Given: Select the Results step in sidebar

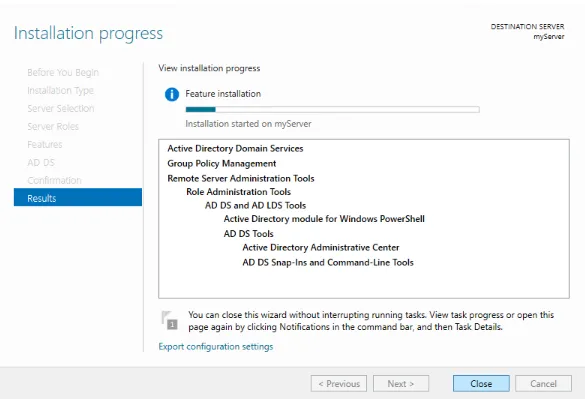Looking at the screenshot, I should [78, 198].
